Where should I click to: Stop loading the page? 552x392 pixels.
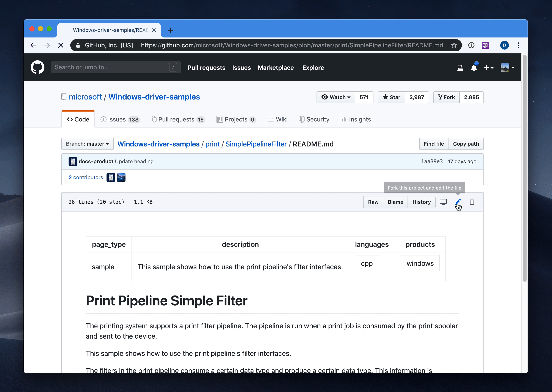coord(61,45)
